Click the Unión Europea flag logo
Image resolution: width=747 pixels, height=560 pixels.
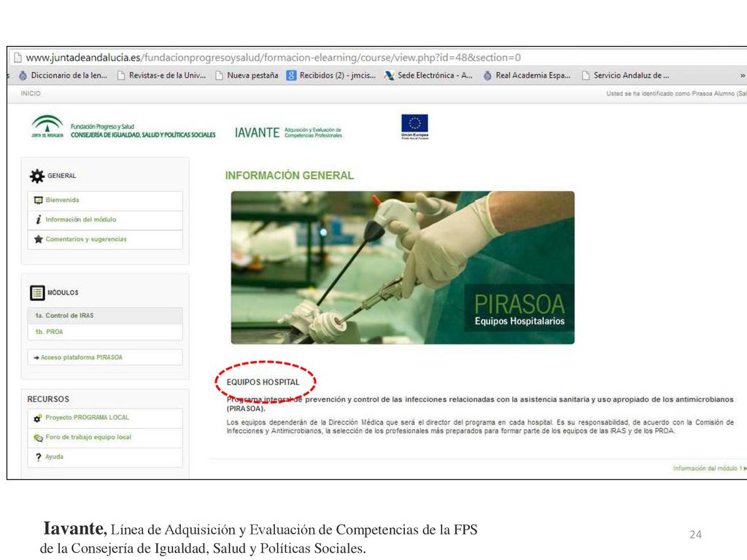pyautogui.click(x=414, y=127)
